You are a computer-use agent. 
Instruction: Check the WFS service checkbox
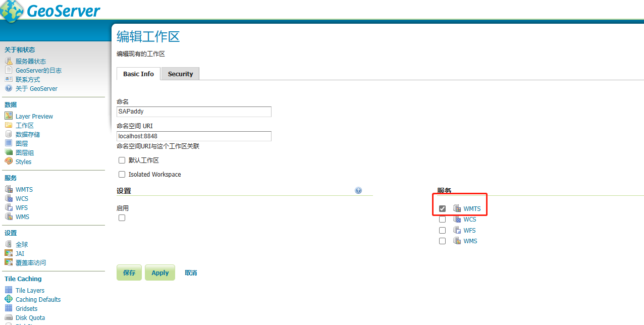coord(443,230)
